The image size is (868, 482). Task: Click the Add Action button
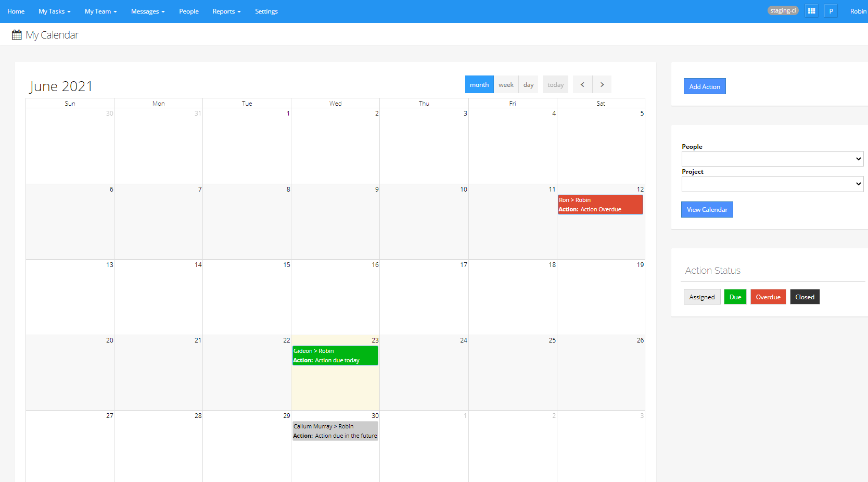tap(704, 86)
